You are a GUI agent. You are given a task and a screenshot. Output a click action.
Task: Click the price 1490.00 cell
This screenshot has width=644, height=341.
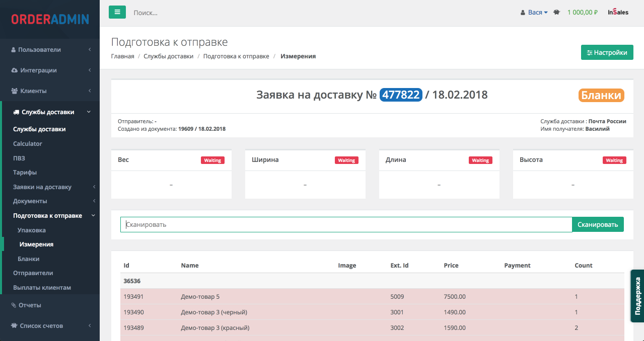click(x=455, y=312)
